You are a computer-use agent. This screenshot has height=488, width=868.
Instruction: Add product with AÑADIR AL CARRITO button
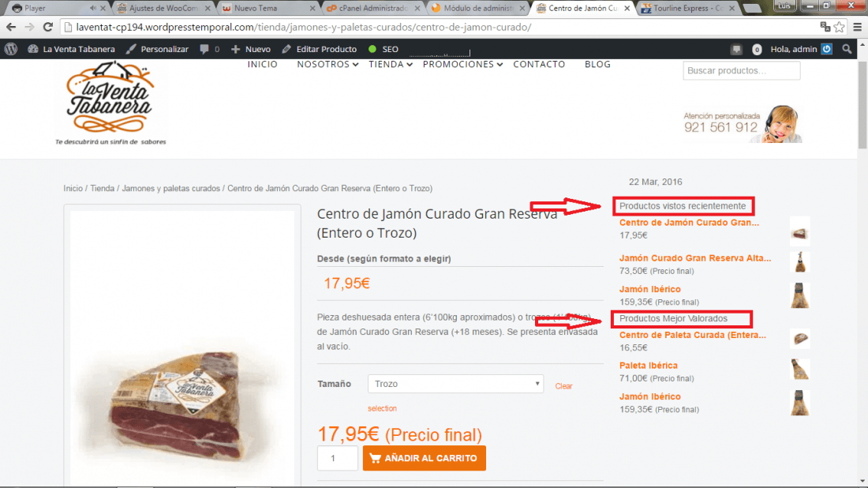pos(424,458)
